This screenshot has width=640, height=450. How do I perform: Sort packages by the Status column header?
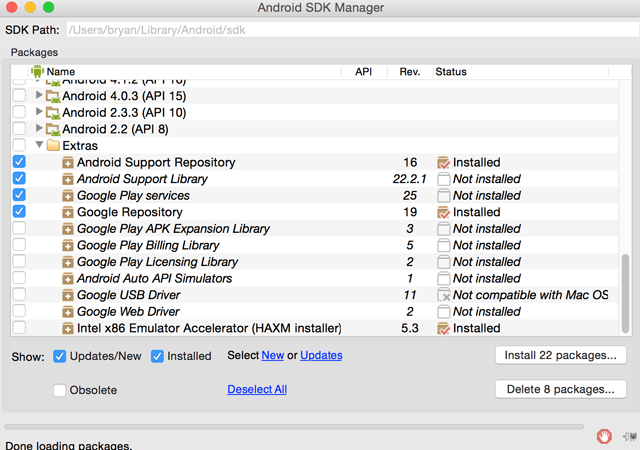[x=451, y=72]
